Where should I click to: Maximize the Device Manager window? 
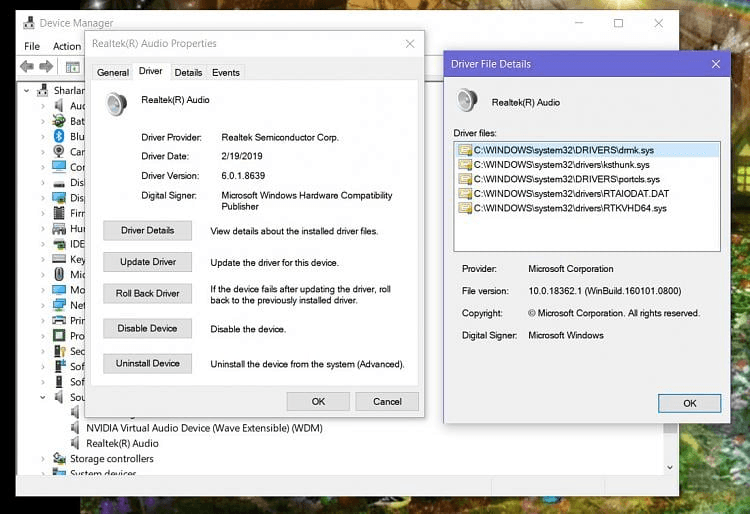[618, 23]
